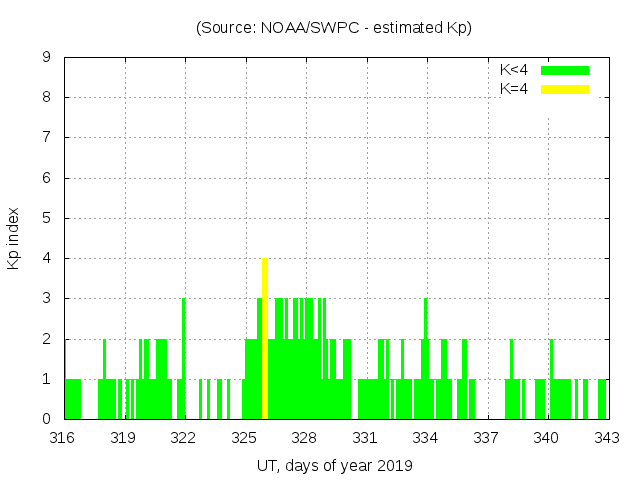The width and height of the screenshot is (640, 480).
Task: Click the 9 value on the y-axis
Action: point(46,58)
